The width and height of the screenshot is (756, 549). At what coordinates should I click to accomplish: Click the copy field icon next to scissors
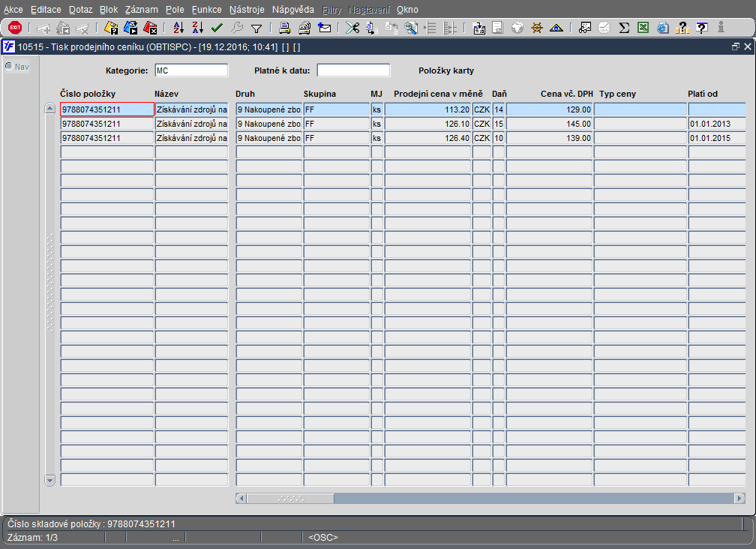tap(372, 28)
